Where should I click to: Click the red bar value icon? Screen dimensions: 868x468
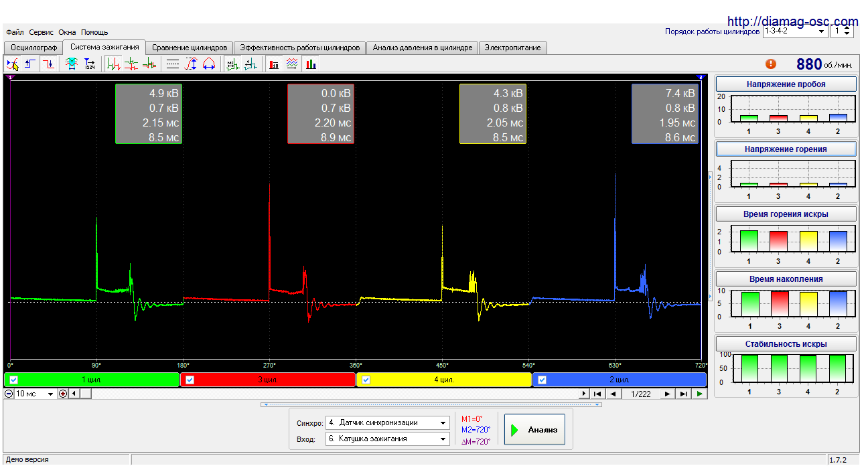point(274,64)
